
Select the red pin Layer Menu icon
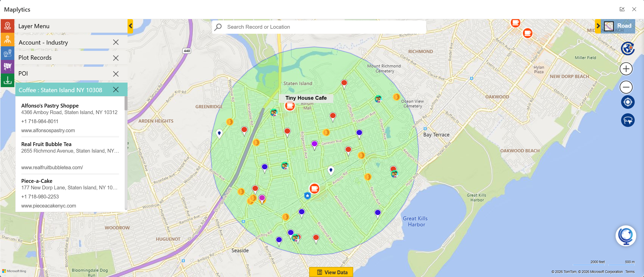pos(8,26)
